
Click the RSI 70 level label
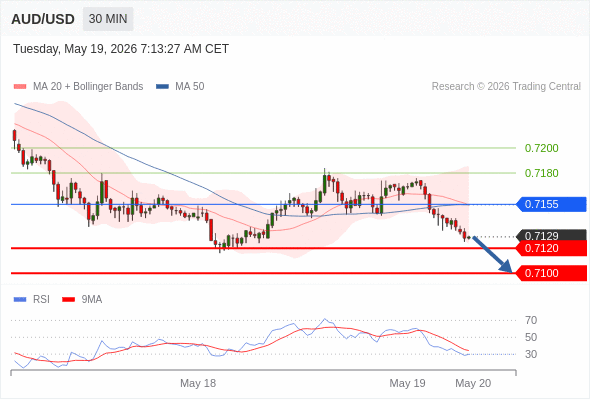pos(531,321)
